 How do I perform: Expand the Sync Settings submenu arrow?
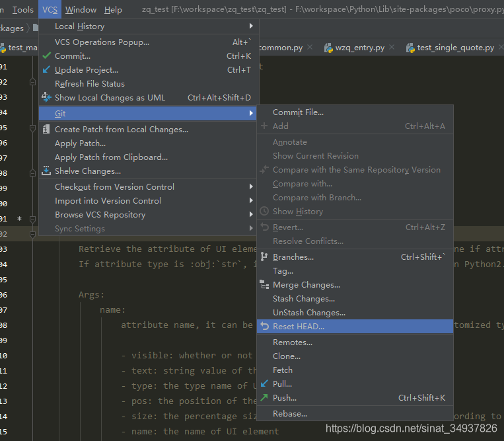tap(251, 228)
